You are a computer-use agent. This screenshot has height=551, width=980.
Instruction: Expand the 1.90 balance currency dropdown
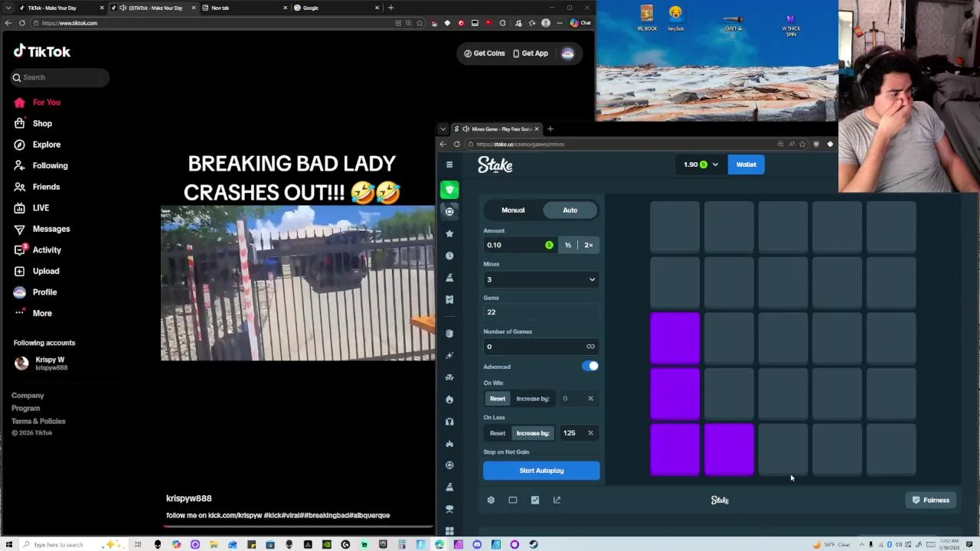pos(701,165)
